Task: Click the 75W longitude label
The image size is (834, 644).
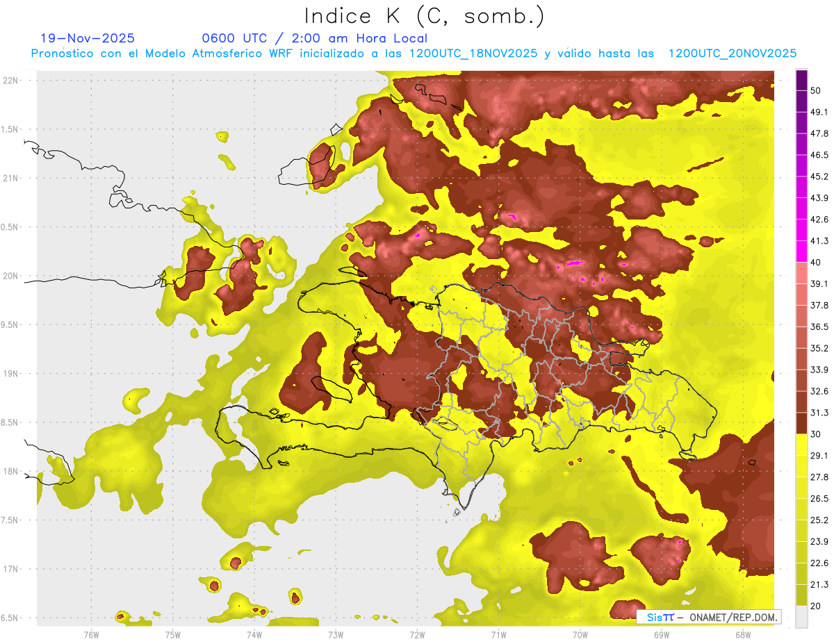Action: pyautogui.click(x=173, y=634)
